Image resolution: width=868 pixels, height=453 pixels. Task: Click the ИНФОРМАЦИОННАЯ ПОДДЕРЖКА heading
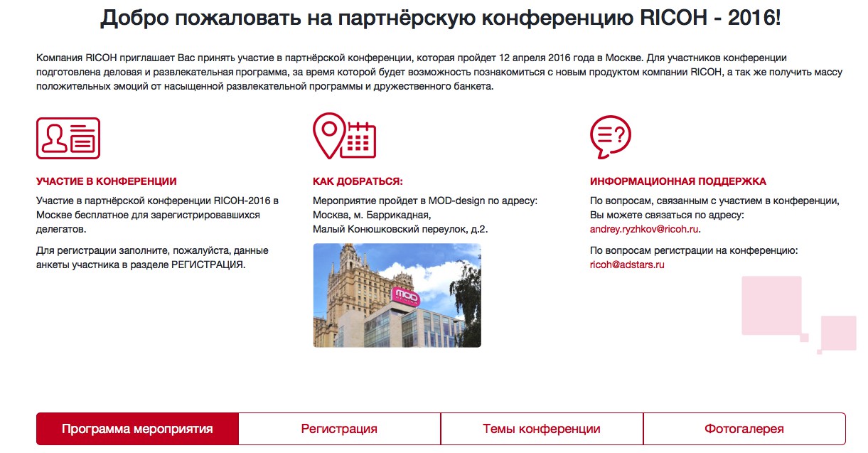tap(678, 181)
